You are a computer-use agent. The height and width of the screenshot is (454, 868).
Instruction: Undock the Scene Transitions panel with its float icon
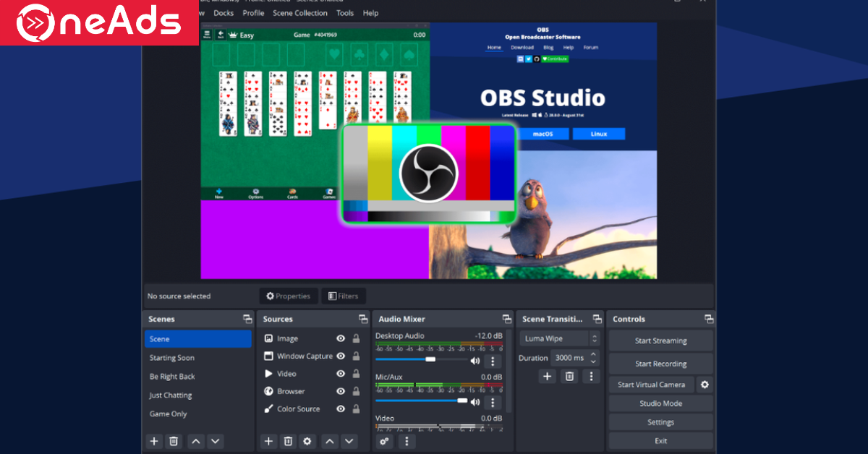[597, 319]
